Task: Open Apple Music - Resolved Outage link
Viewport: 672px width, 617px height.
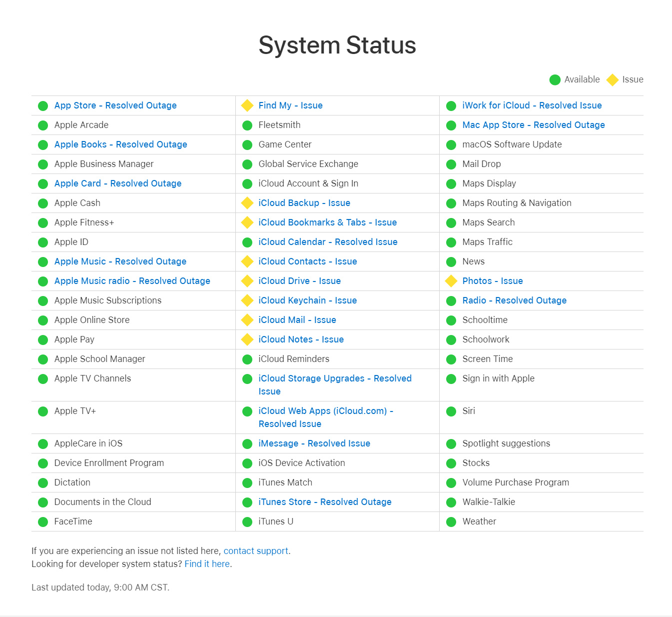Action: coord(120,261)
